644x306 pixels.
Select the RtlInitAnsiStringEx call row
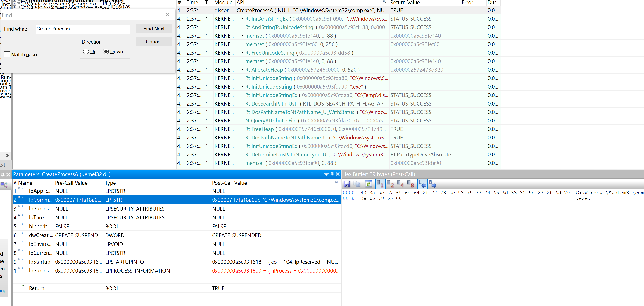coord(339,19)
